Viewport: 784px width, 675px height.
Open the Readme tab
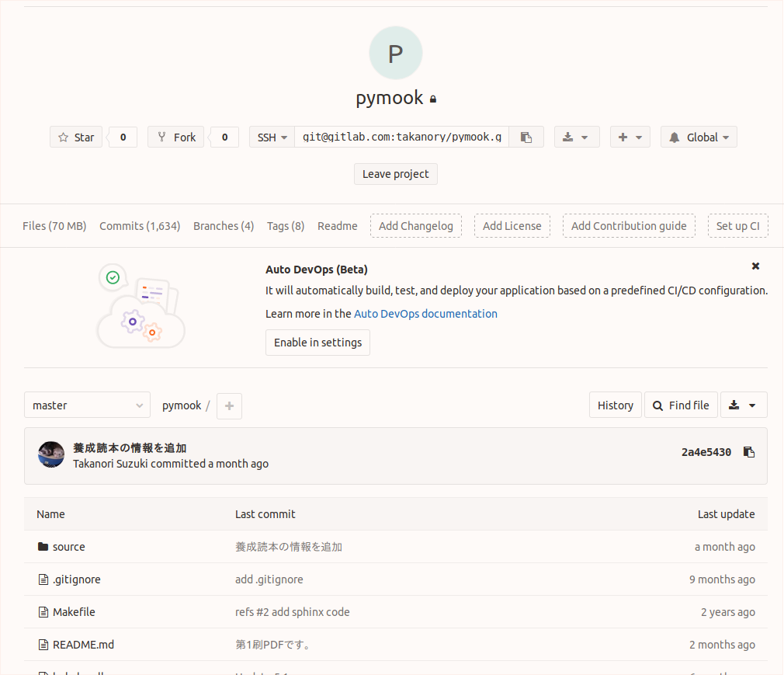[338, 226]
